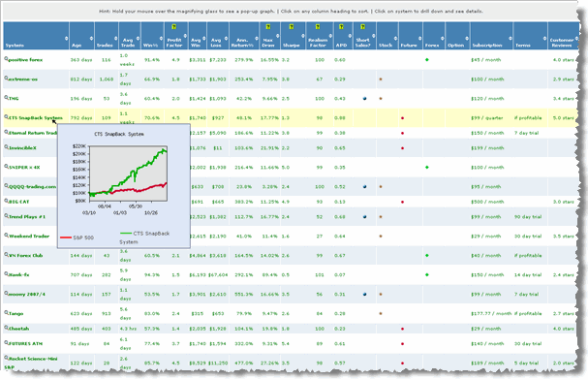Click magnifying glass beside extreme-os system
Viewport: 588px width, 380px height.
coord(6,79)
